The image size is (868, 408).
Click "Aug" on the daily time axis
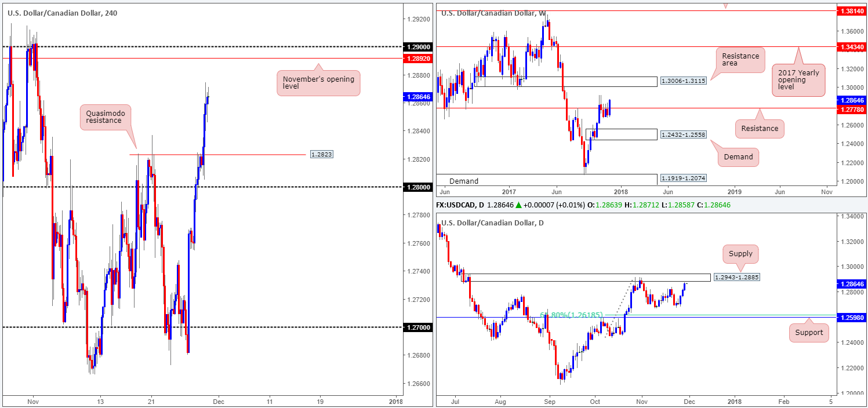501,401
